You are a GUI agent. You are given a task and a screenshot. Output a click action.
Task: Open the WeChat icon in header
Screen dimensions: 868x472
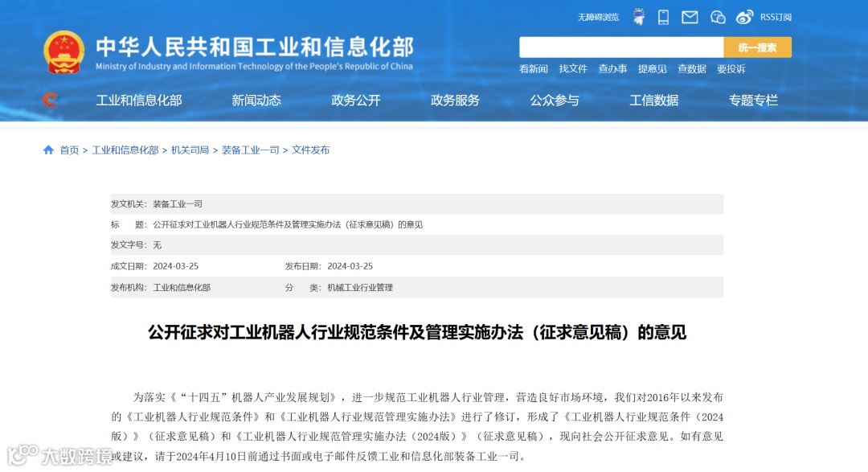pyautogui.click(x=718, y=17)
